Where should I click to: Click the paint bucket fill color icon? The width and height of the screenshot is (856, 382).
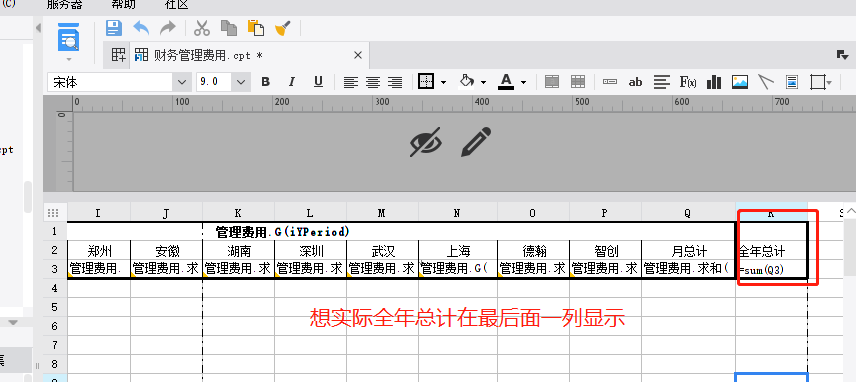click(x=467, y=81)
